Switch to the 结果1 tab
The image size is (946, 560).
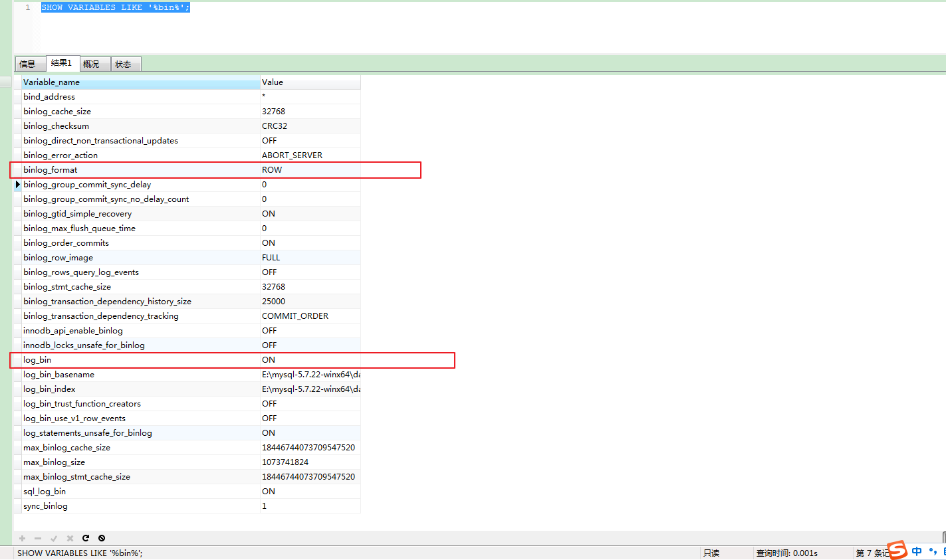[x=62, y=63]
